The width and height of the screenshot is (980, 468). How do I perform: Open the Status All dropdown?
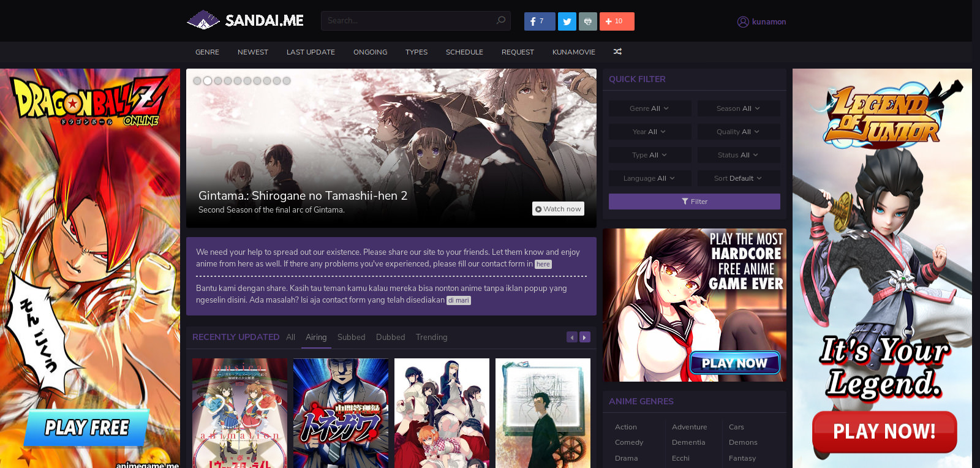(739, 155)
